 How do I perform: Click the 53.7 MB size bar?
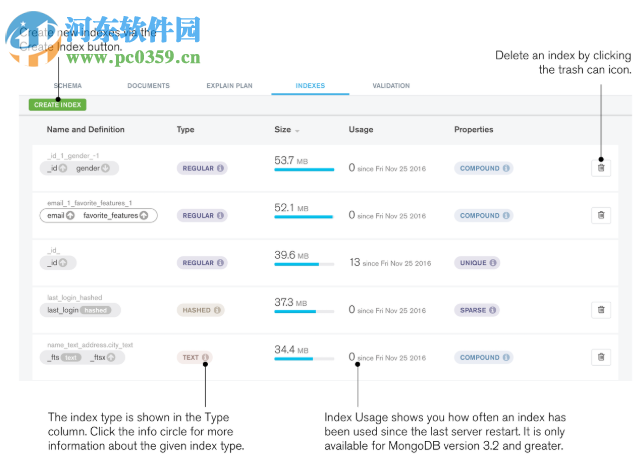pyautogui.click(x=304, y=170)
